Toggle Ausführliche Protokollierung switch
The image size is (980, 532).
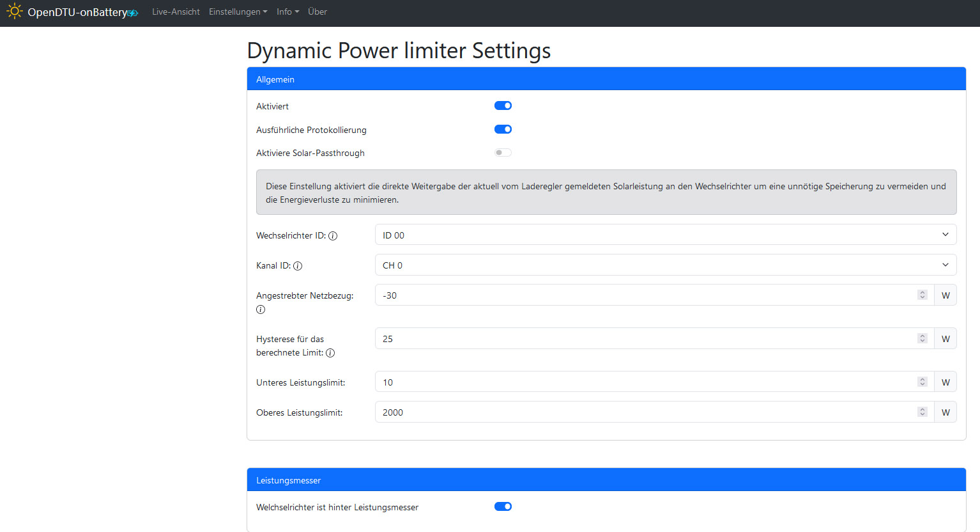(503, 129)
